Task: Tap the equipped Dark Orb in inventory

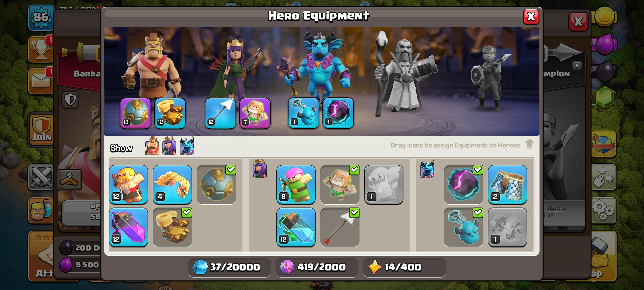Action: coord(463,184)
